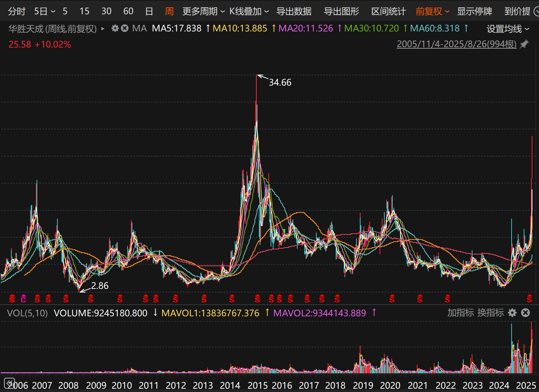Click the pin icon beside date range
Viewport: 539px width, 392px height.
click(x=524, y=44)
